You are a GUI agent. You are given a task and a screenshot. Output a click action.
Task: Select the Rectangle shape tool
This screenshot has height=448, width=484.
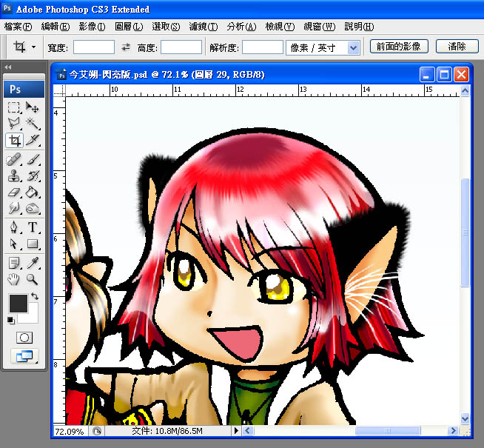pos(33,244)
